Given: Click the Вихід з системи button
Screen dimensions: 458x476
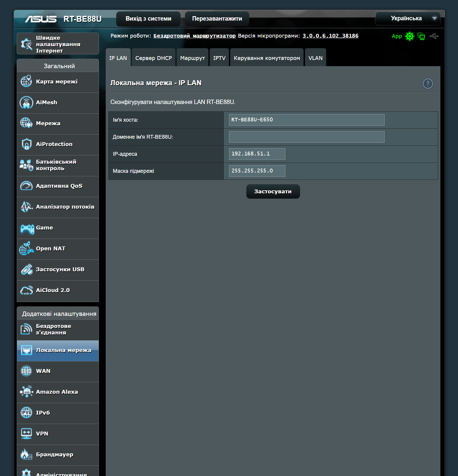Looking at the screenshot, I should pos(148,19).
